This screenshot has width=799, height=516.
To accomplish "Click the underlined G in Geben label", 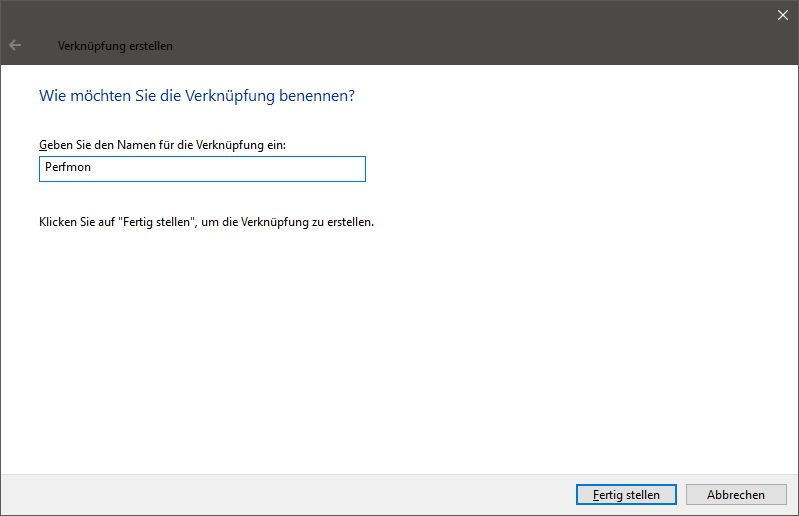I will pos(43,145).
